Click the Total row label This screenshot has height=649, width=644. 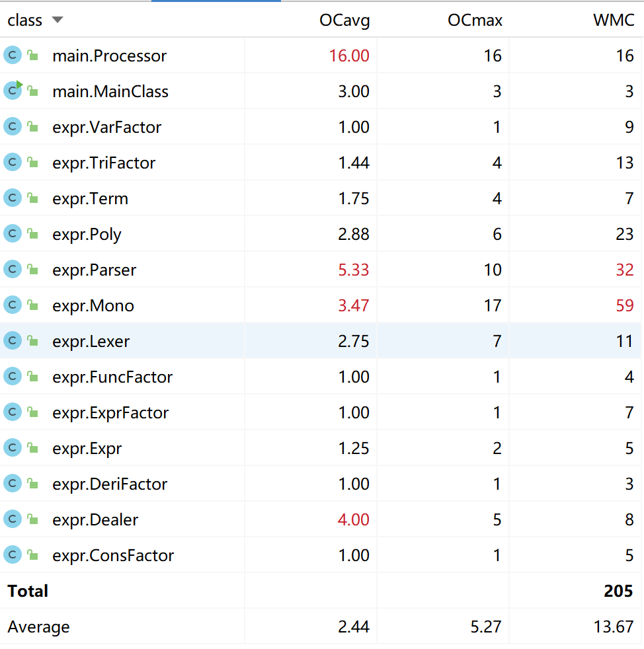(x=28, y=591)
